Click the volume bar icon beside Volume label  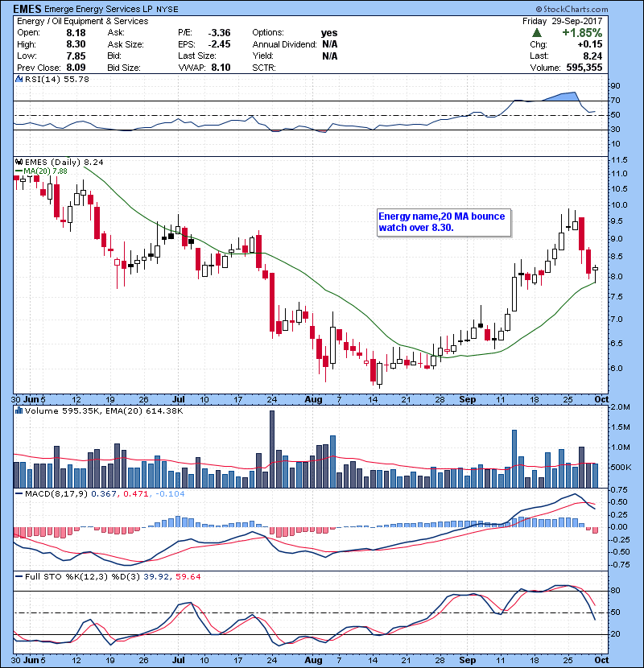point(19,410)
